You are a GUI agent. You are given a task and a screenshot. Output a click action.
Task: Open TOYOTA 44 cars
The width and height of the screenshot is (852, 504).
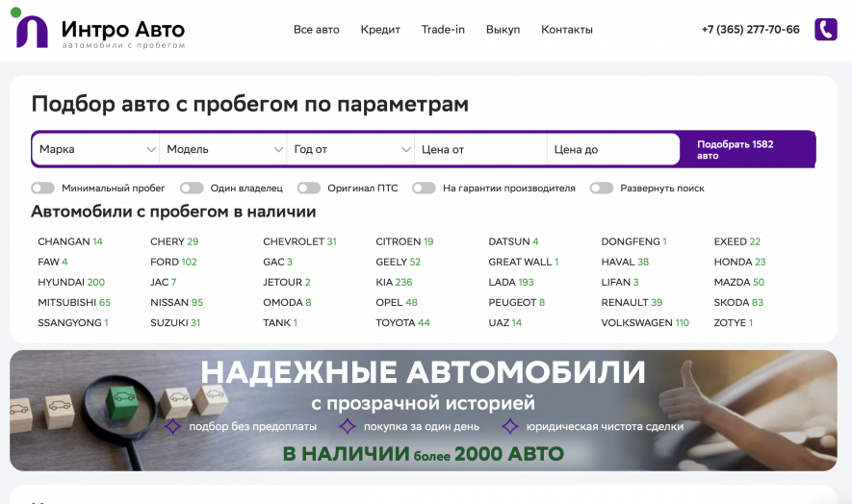[x=402, y=322]
